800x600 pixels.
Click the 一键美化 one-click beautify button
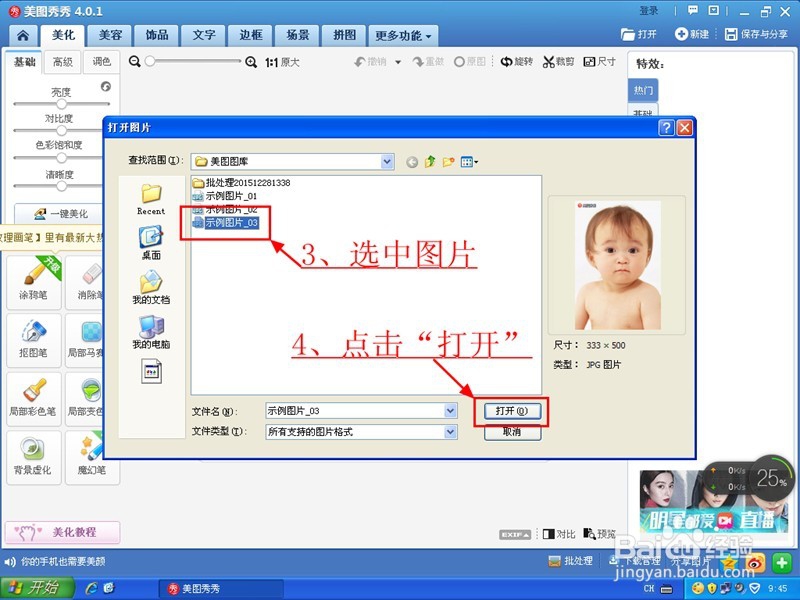[x=62, y=214]
